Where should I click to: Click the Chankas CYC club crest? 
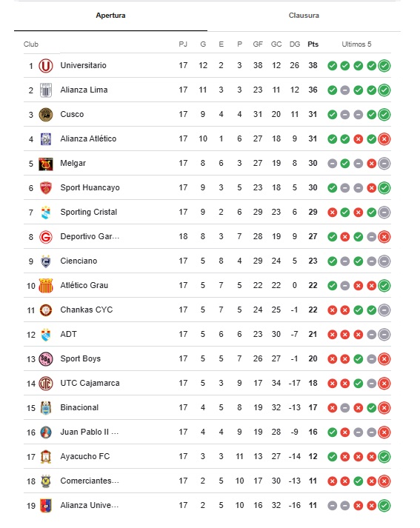pyautogui.click(x=46, y=310)
